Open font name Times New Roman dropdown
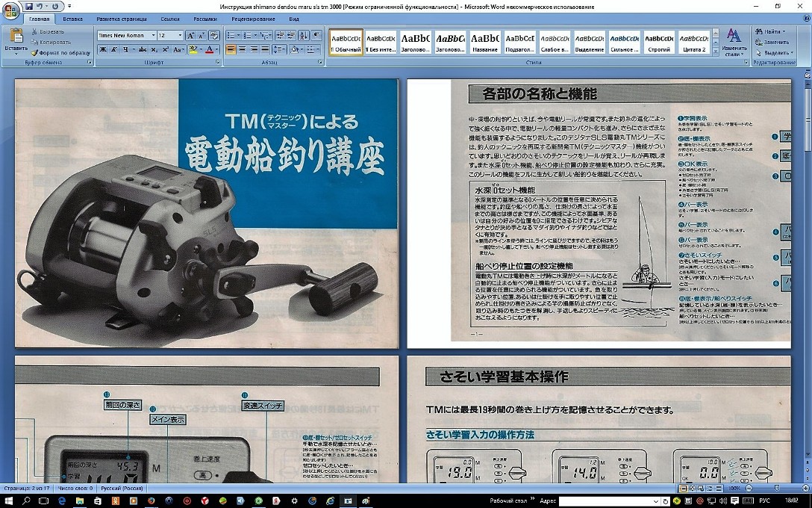This screenshot has width=812, height=508. [x=153, y=35]
